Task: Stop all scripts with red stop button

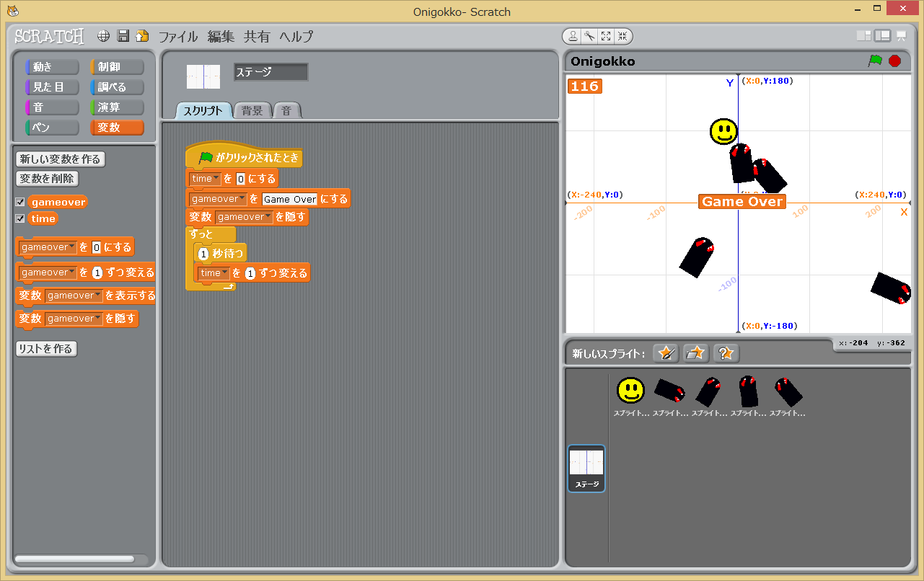Action: coord(895,61)
